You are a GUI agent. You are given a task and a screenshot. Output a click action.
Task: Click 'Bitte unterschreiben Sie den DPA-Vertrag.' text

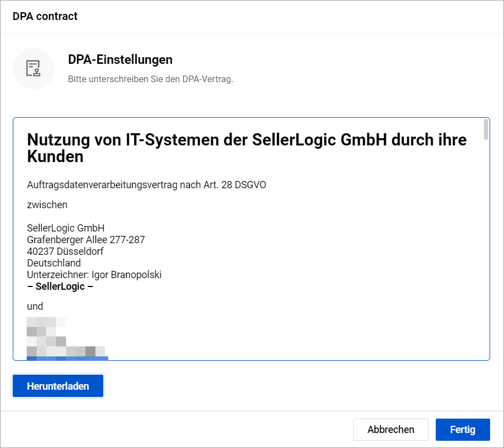[x=150, y=79]
